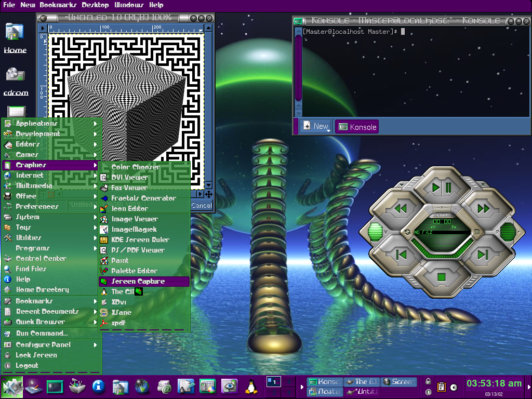532x399 pixels.
Task: Choose KDE Screen Ruler entry
Action: pyautogui.click(x=144, y=240)
